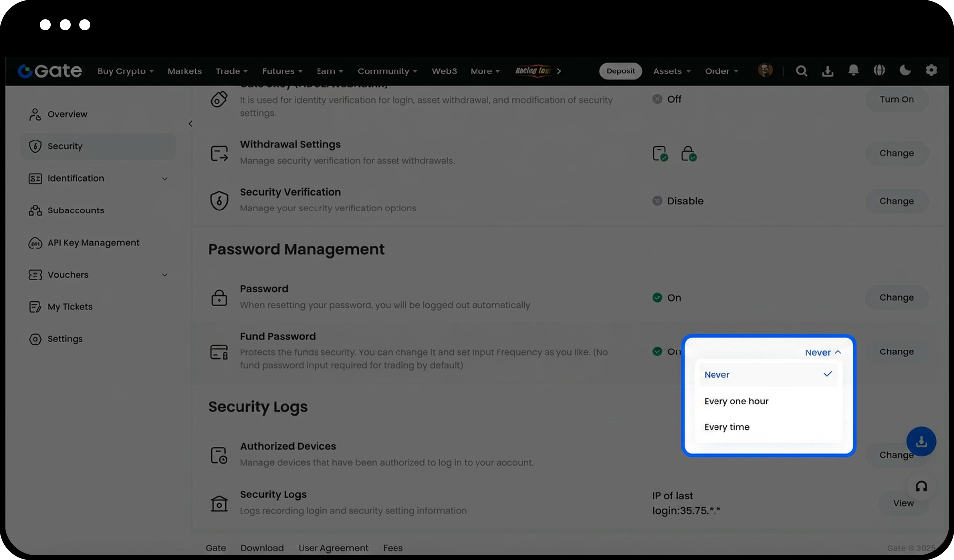Image resolution: width=954 pixels, height=560 pixels.
Task: Open the customer support headset icon
Action: (921, 487)
